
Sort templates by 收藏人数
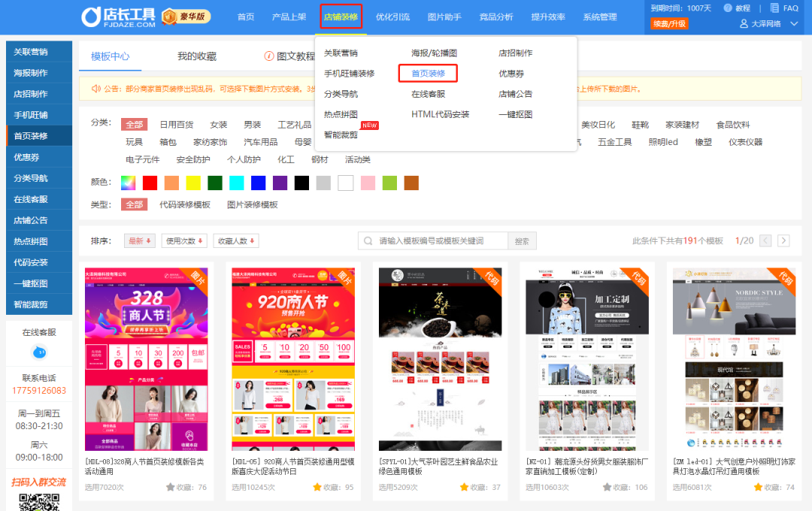(x=235, y=240)
